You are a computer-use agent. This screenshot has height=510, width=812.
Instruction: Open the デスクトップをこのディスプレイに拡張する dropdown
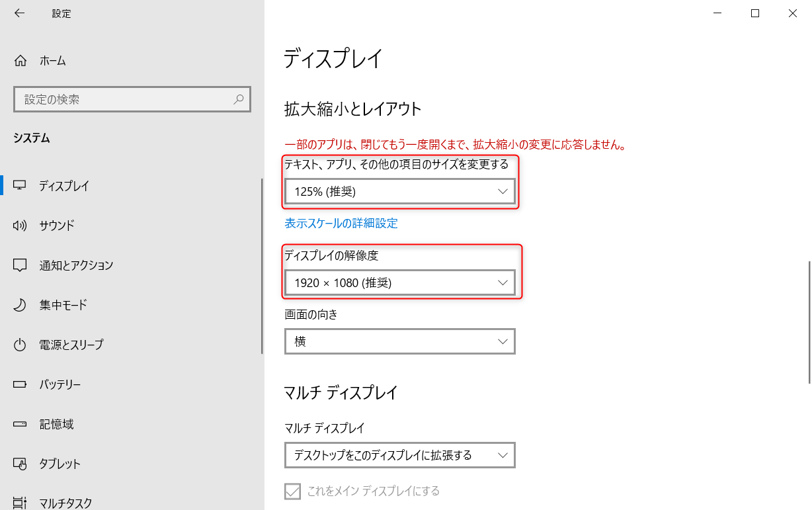399,455
